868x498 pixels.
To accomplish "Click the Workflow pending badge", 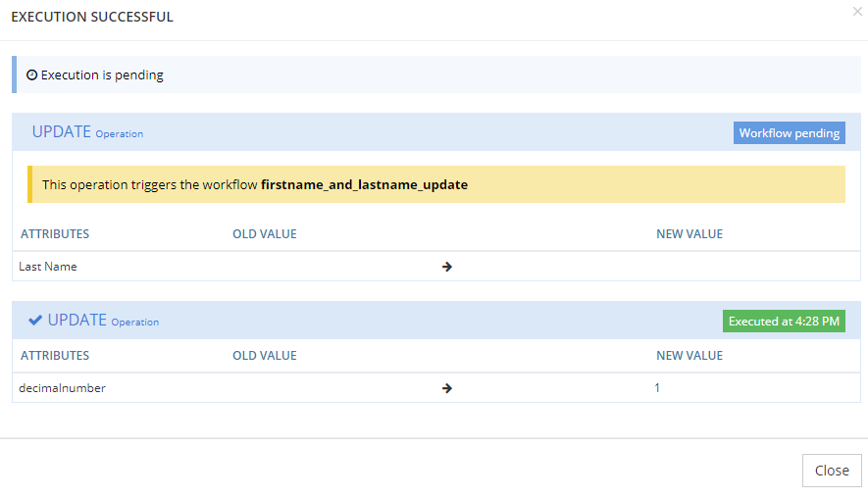I will click(789, 133).
